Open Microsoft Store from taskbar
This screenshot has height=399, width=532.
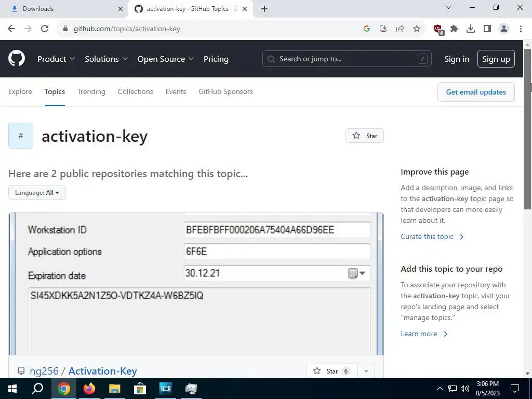point(140,389)
